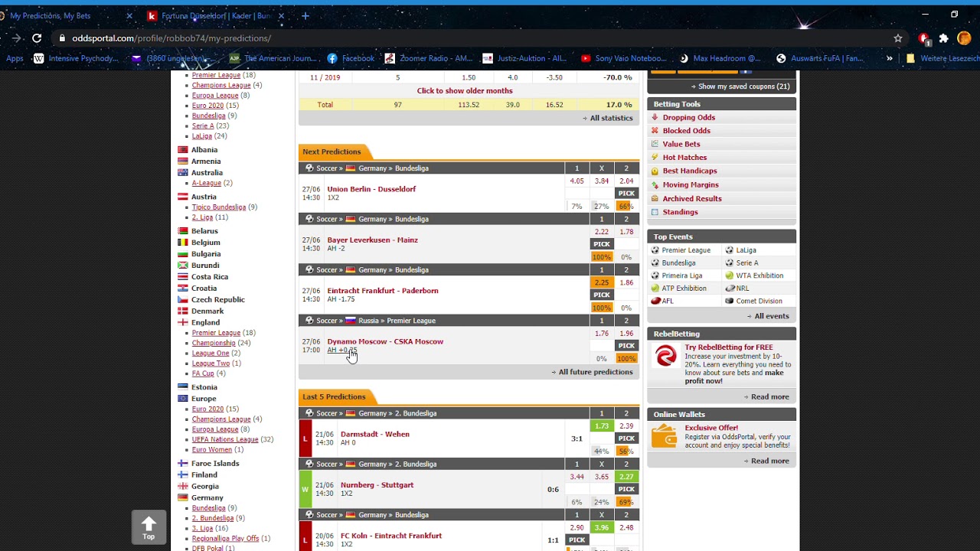The width and height of the screenshot is (980, 551).
Task: Close the Fortuna Düsseldorf tab
Action: tap(281, 15)
